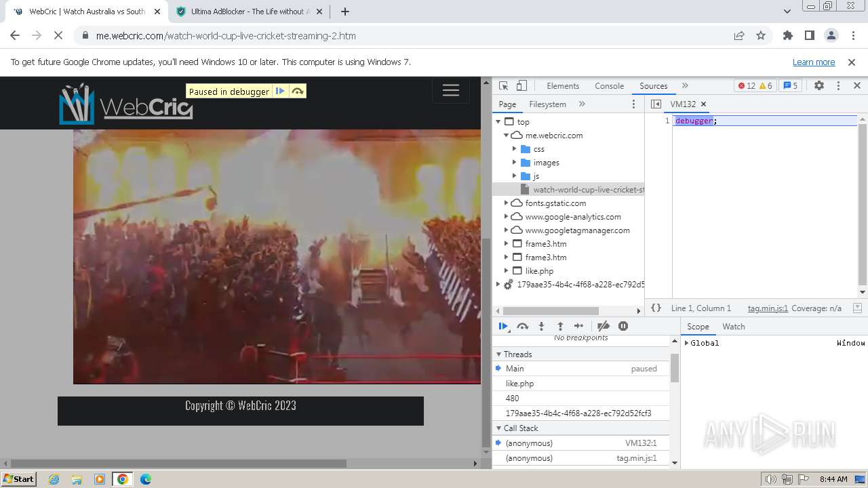Bookmark this page with star icon

[761, 36]
